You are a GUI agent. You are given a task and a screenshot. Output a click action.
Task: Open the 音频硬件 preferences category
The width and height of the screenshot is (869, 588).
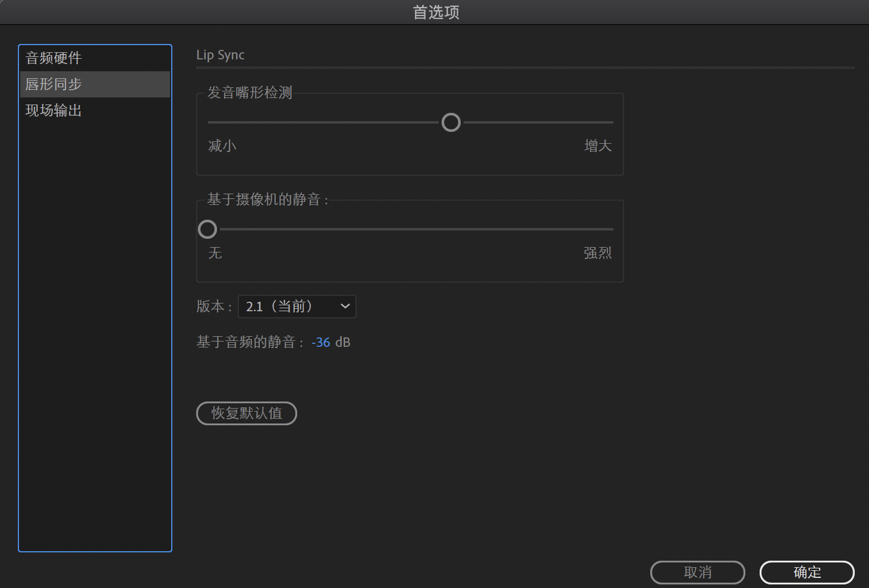53,58
